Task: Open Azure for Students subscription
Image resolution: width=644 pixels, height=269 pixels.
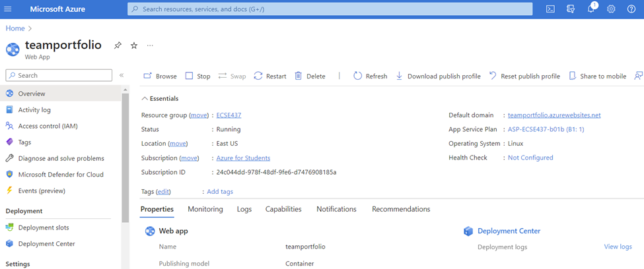Action: (243, 158)
